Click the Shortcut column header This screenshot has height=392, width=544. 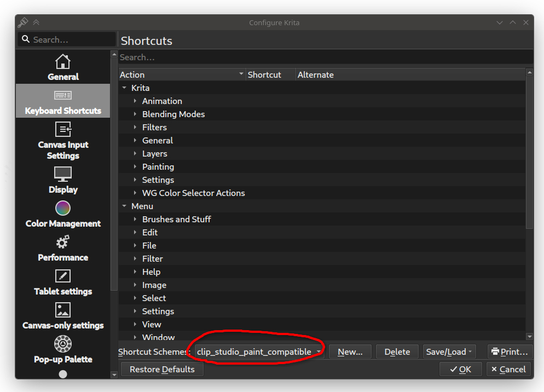[x=270, y=74]
